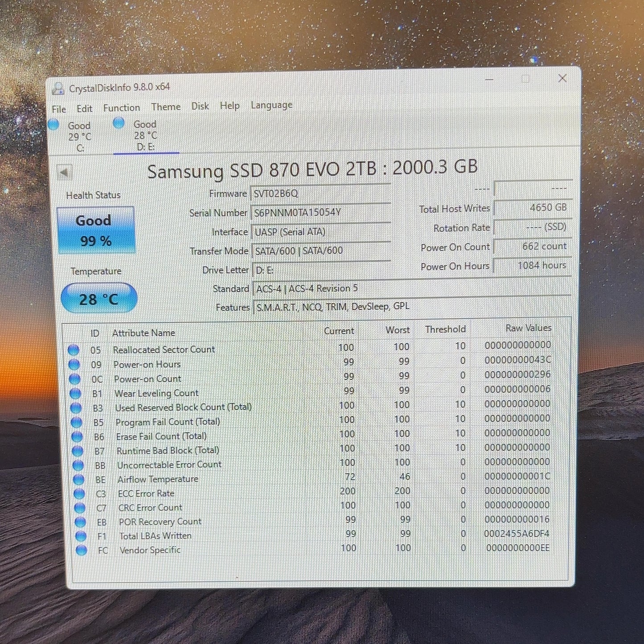
Task: Click the Power On Count 662 count value
Action: [533, 246]
